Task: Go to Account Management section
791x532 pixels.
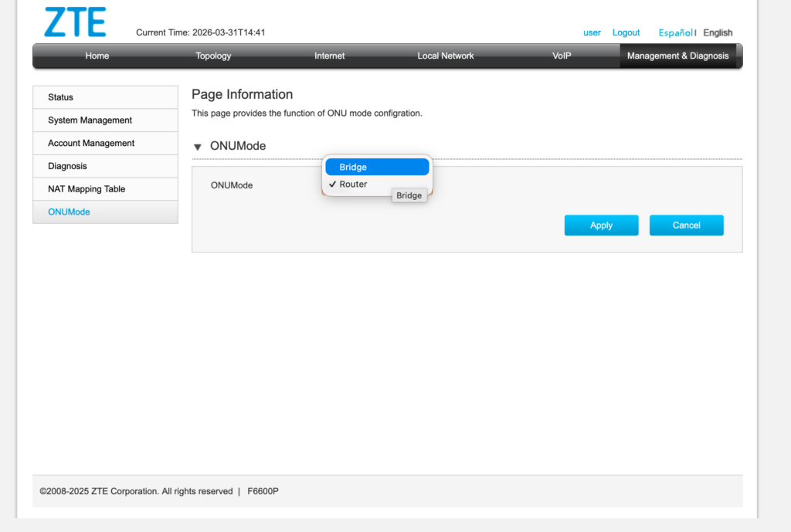Action: coord(105,143)
